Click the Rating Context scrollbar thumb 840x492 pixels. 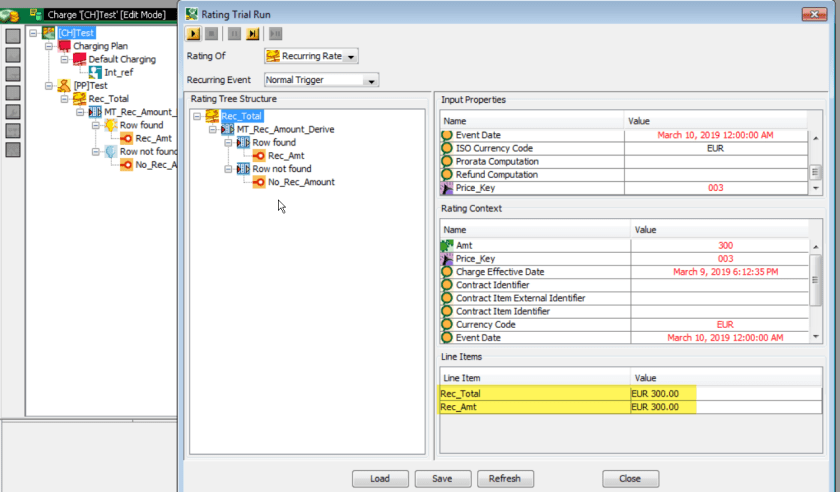tap(815, 280)
